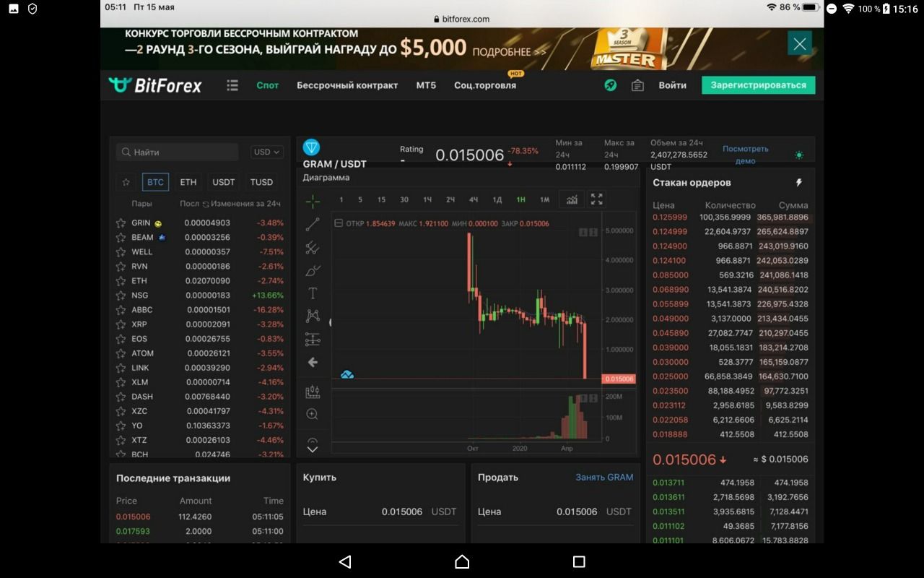Select the trend line drawing tool

313,224
